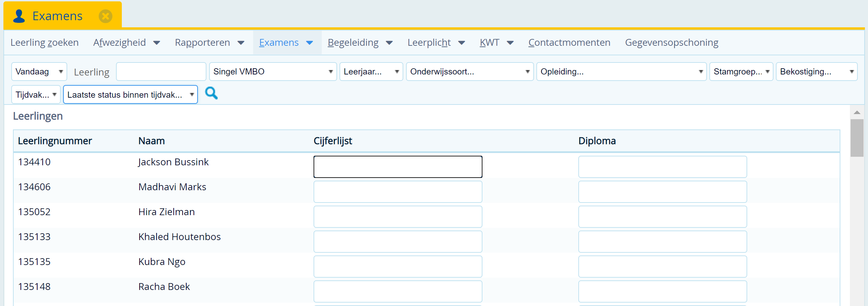Click the vertical scrollbar thumb
The height and width of the screenshot is (306, 868).
(x=857, y=138)
